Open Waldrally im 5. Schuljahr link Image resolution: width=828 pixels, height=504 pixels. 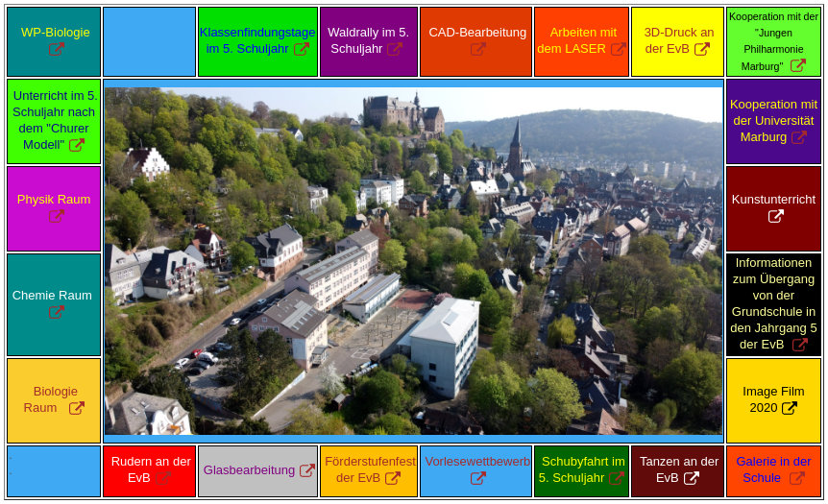pyautogui.click(x=369, y=40)
